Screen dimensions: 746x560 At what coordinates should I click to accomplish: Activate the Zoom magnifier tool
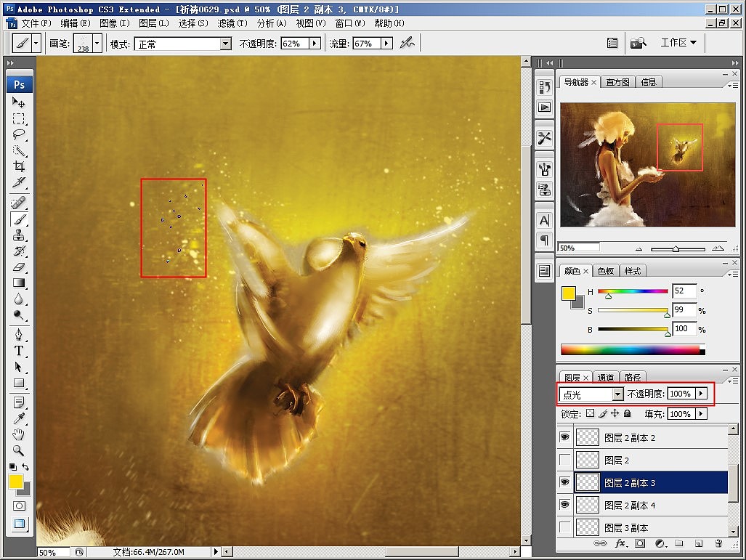tap(19, 450)
